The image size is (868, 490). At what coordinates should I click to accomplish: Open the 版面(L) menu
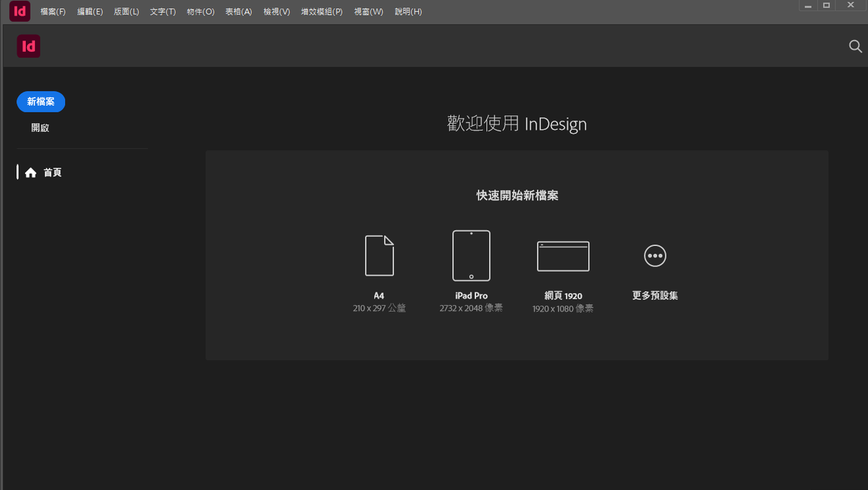click(126, 12)
